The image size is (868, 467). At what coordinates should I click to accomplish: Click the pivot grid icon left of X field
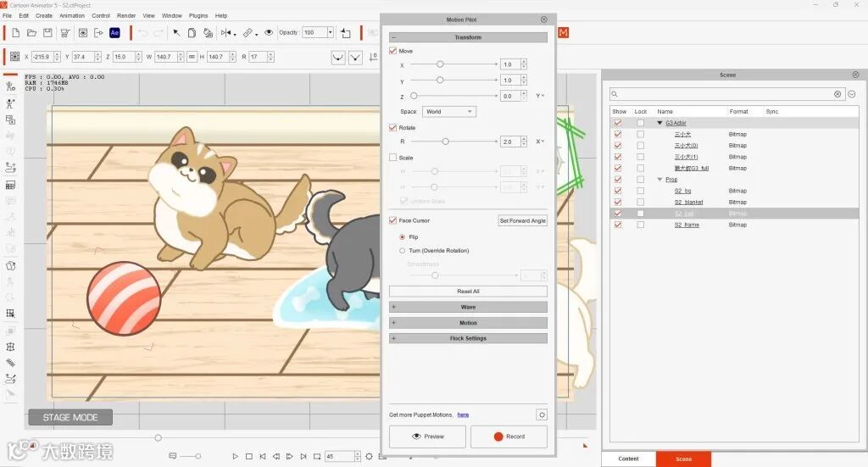tap(15, 57)
